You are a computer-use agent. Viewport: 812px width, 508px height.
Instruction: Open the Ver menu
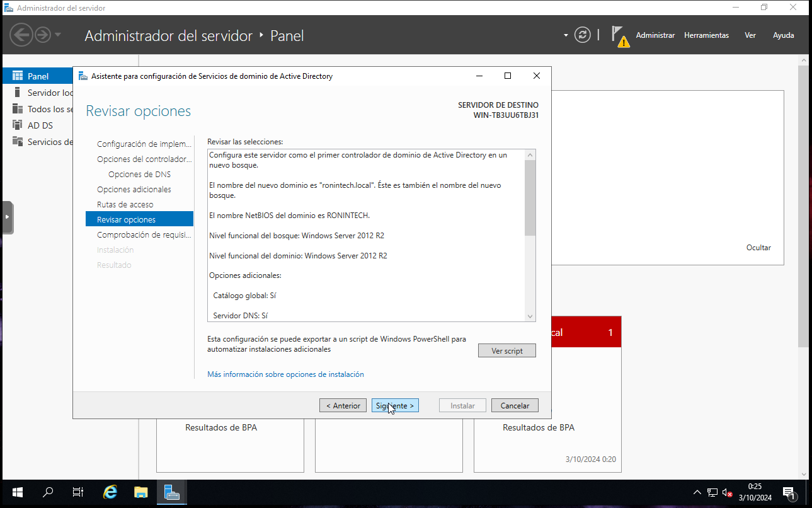(750, 35)
